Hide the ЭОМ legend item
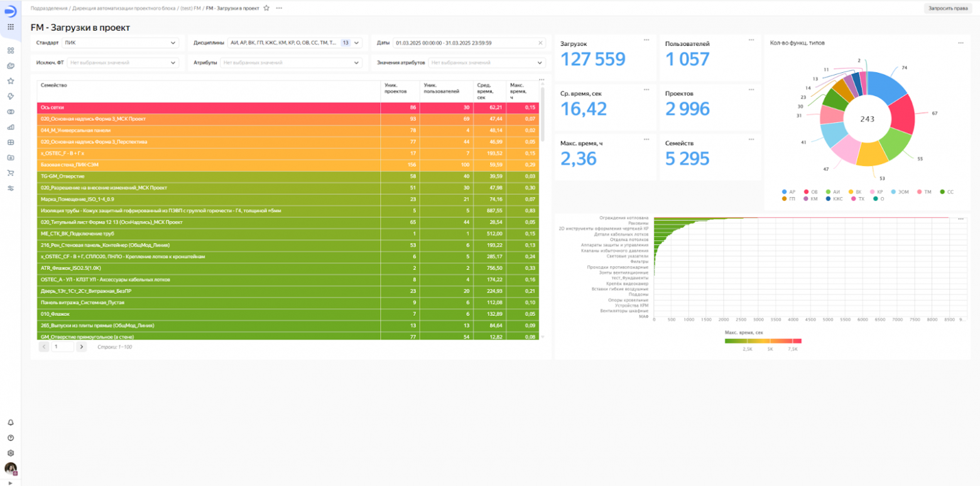 [x=899, y=192]
